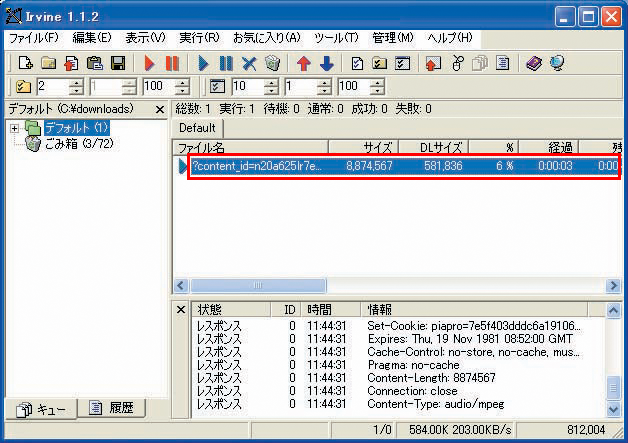
Task: Click the blue move-down arrow icon
Action: pos(327,63)
